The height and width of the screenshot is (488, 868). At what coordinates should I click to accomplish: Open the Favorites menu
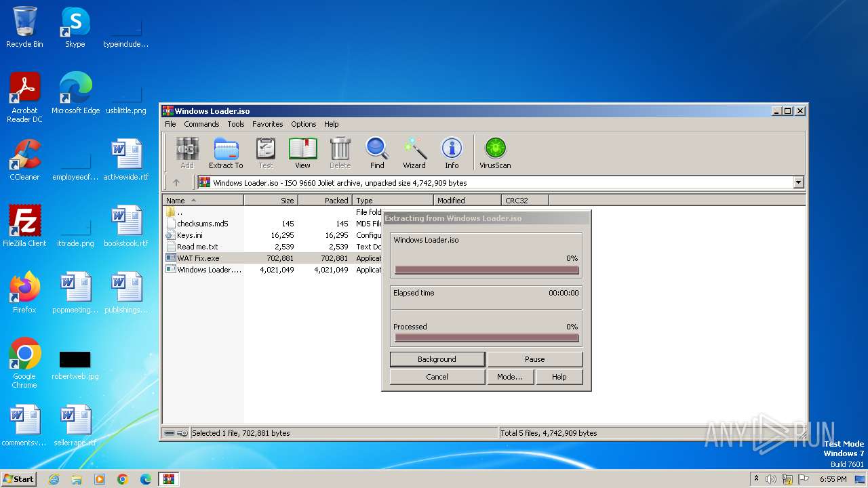(x=268, y=124)
